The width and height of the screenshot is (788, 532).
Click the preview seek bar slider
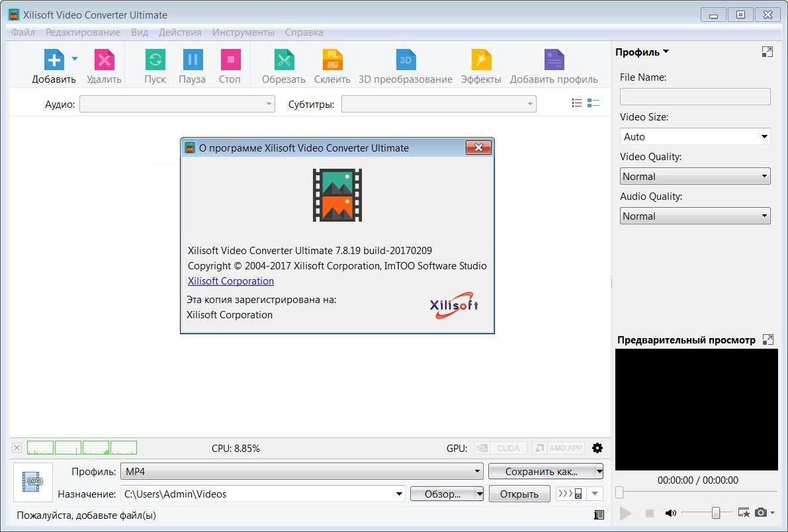(x=620, y=492)
